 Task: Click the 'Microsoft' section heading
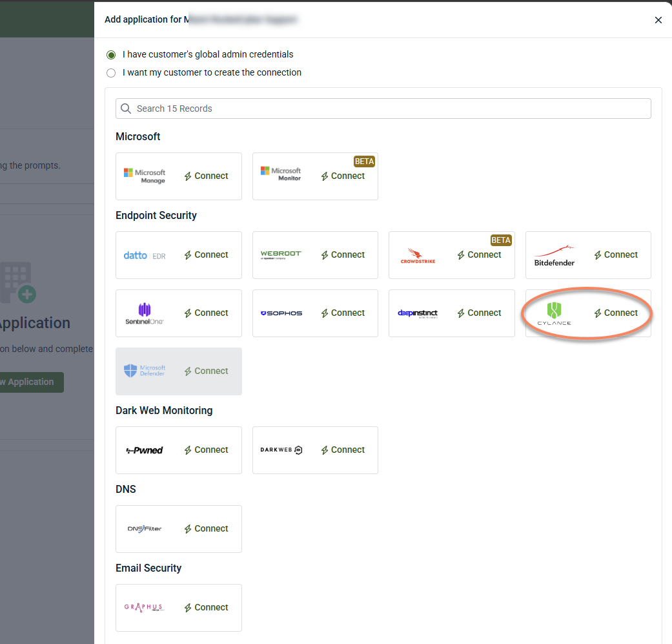[x=137, y=137]
